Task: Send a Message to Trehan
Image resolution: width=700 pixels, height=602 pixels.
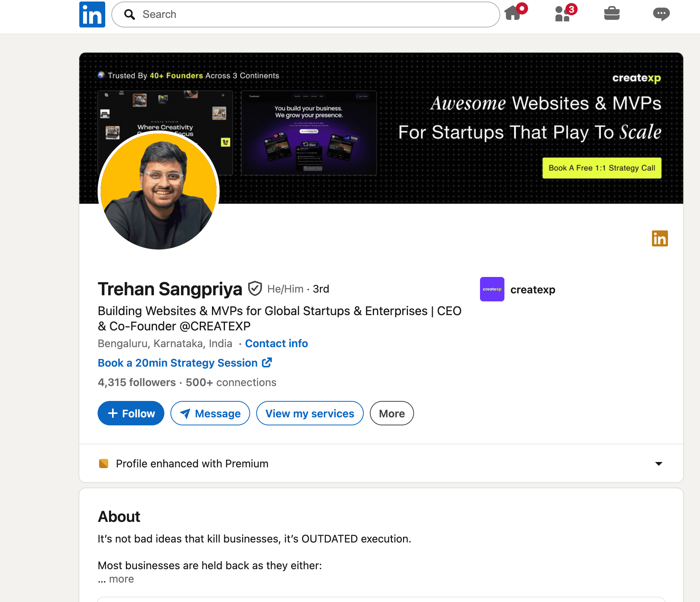Action: (210, 413)
